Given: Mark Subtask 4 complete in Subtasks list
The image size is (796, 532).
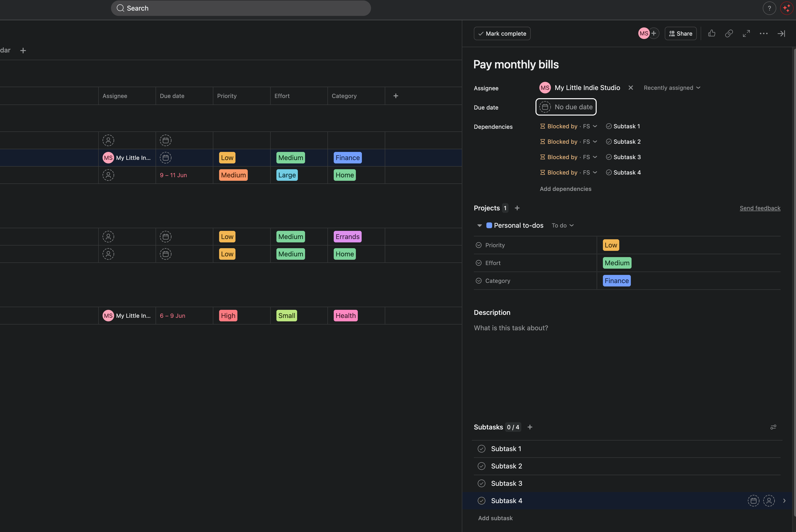Looking at the screenshot, I should pyautogui.click(x=481, y=500).
